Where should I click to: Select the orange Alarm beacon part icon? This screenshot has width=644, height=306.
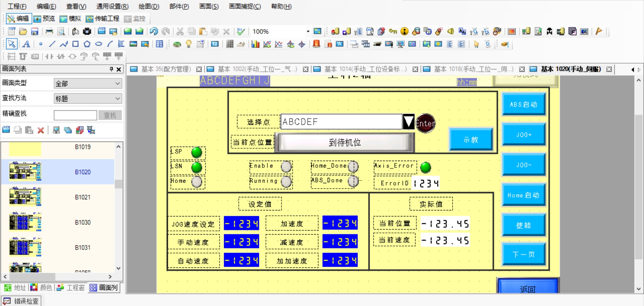tap(316, 44)
